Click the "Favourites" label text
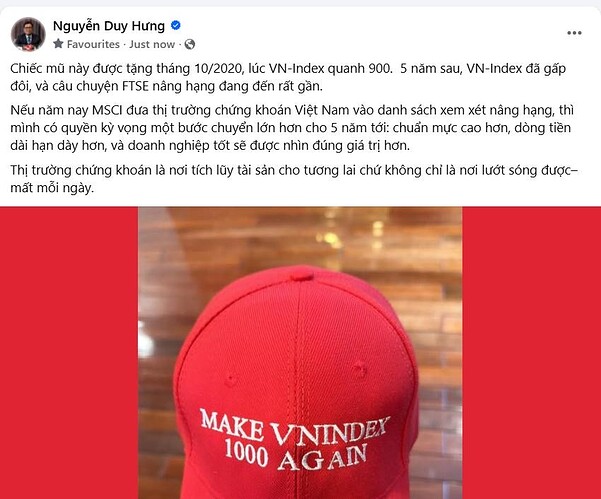The image size is (601, 499). 93,44
